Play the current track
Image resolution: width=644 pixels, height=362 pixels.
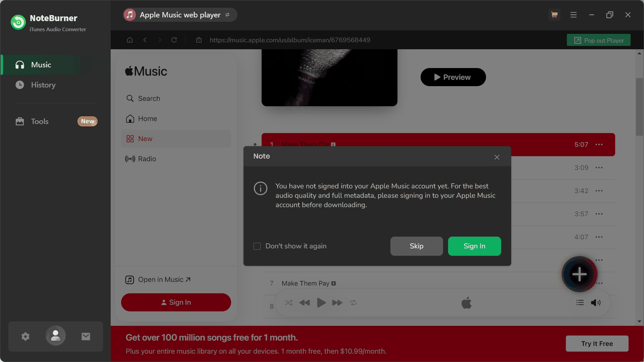321,303
